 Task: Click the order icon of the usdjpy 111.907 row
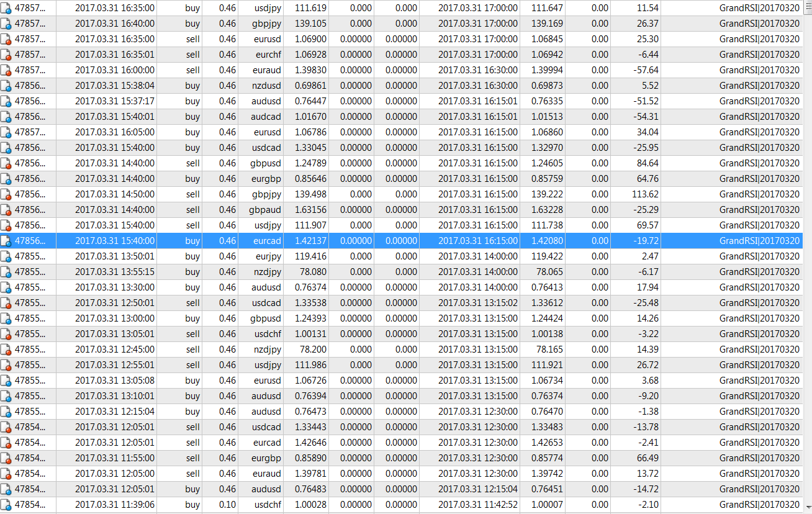(x=6, y=225)
